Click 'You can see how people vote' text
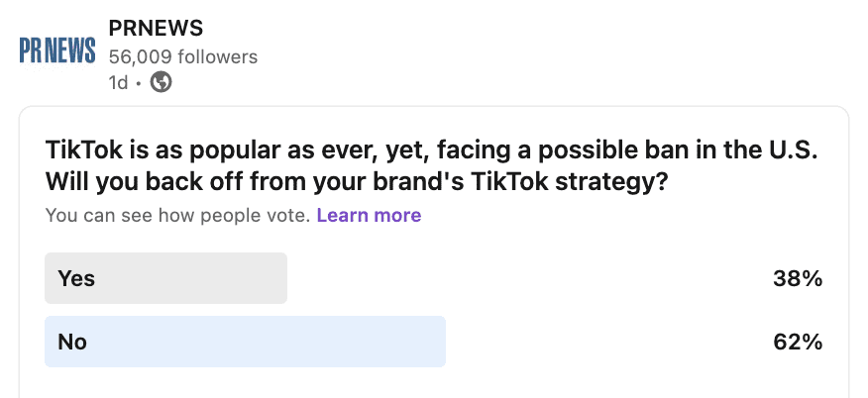This screenshot has height=398, width=868. pos(178,215)
